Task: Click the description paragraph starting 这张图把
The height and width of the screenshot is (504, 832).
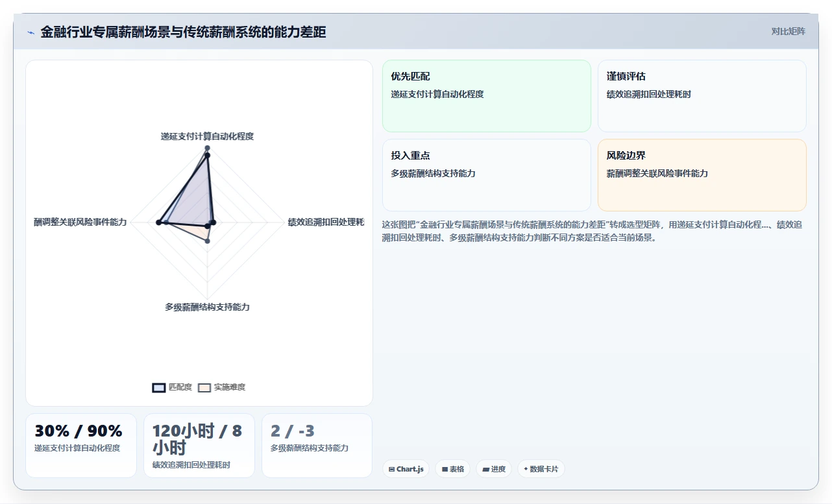Action: pos(593,231)
